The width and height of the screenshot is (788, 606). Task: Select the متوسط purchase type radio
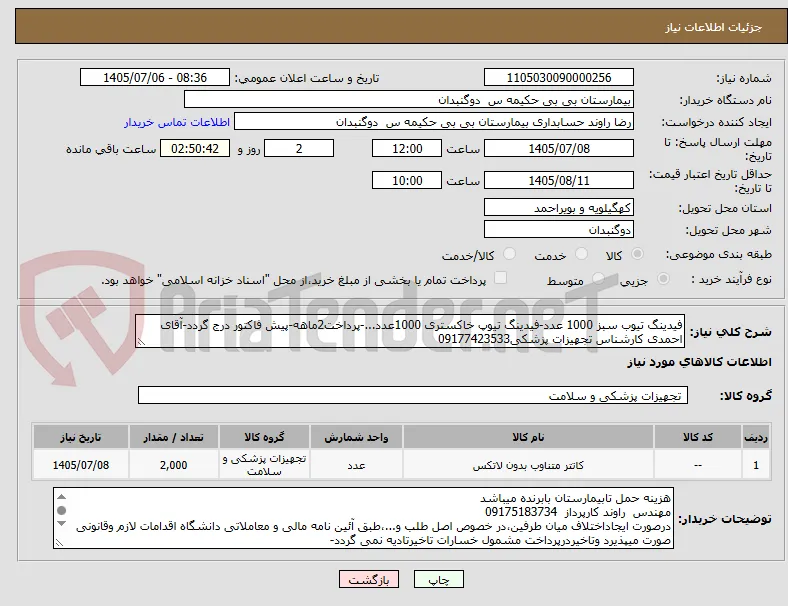pyautogui.click(x=598, y=279)
